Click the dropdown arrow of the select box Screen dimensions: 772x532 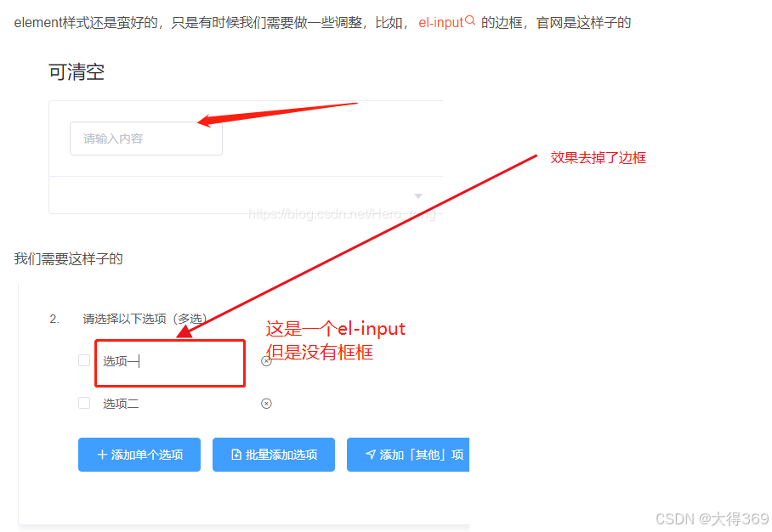pos(417,195)
